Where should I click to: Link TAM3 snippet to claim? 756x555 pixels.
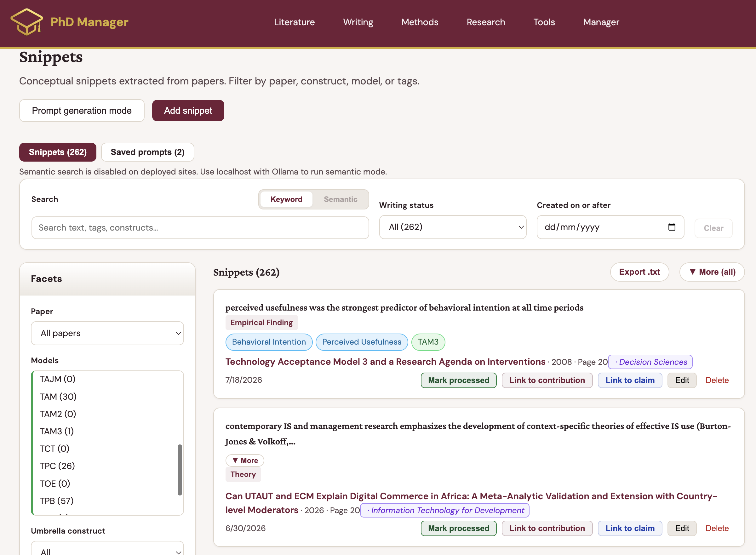click(630, 380)
